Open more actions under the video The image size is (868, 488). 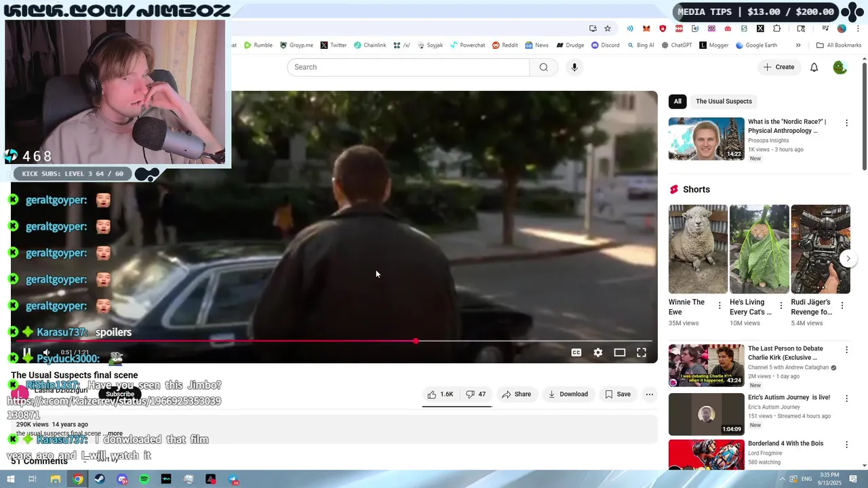(x=649, y=394)
